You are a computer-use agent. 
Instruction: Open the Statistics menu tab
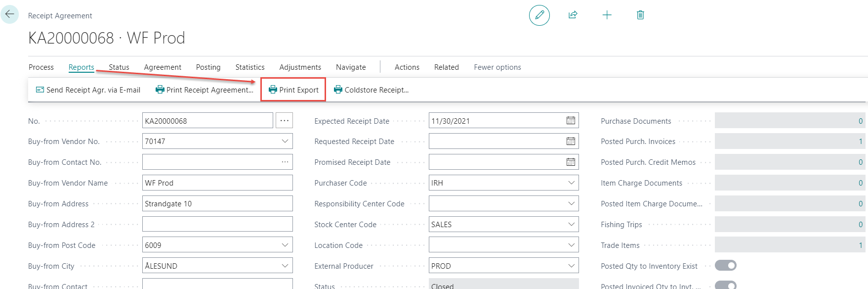249,67
